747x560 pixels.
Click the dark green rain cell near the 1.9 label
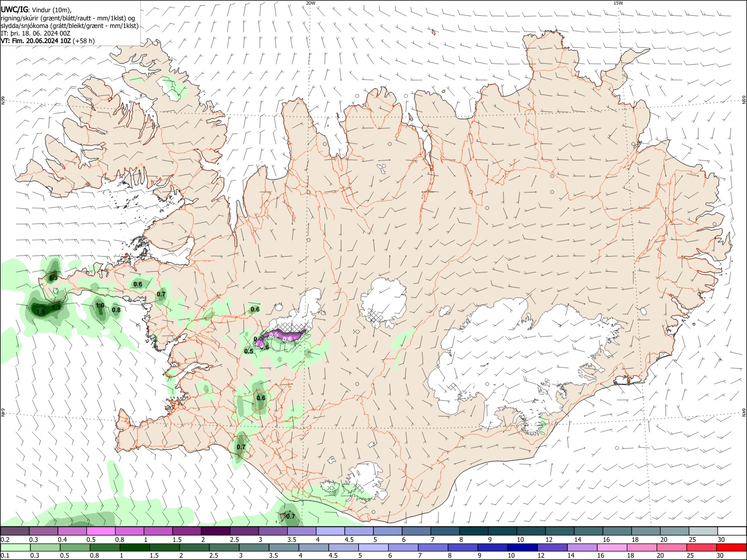(47, 311)
